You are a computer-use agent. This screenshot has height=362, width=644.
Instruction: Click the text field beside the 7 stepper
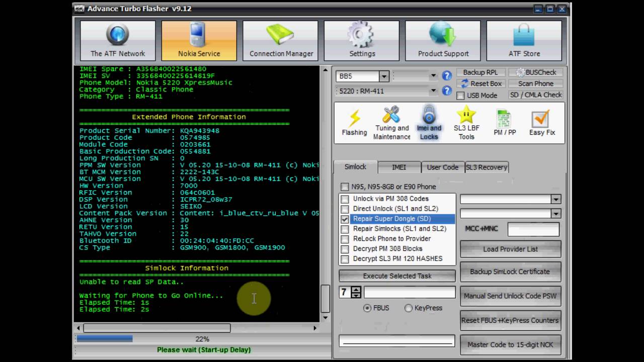(410, 292)
